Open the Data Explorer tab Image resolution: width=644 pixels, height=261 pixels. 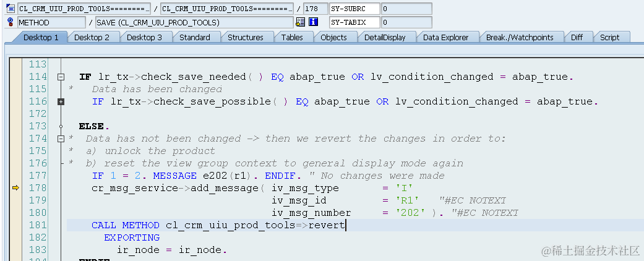[x=445, y=37]
